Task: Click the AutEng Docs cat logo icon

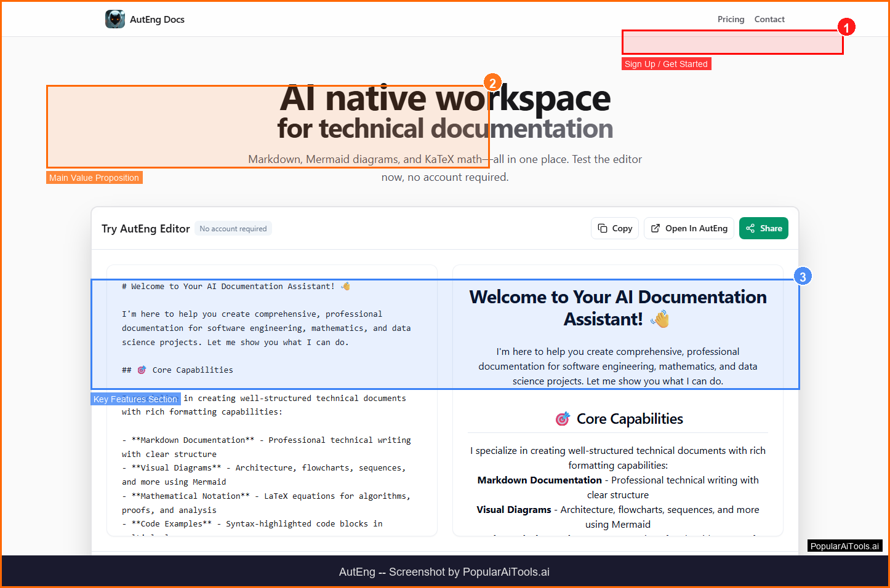Action: click(114, 19)
